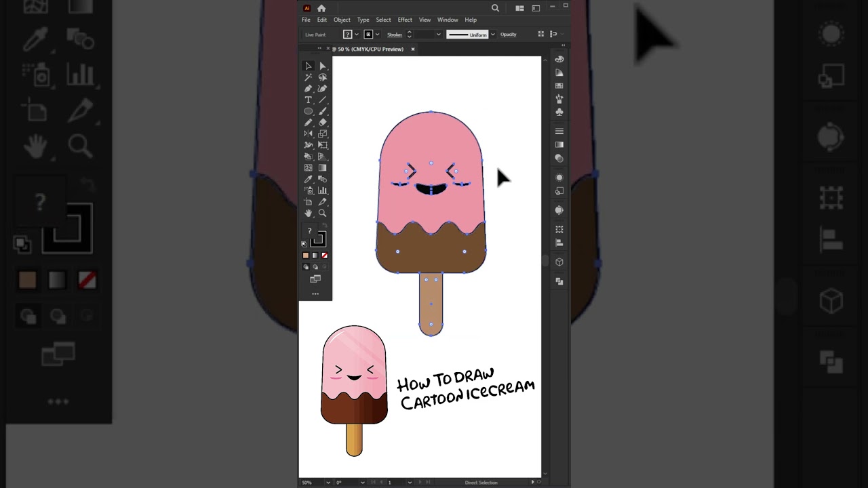Set paint mode to None
This screenshot has height=488, width=868.
[x=324, y=256]
